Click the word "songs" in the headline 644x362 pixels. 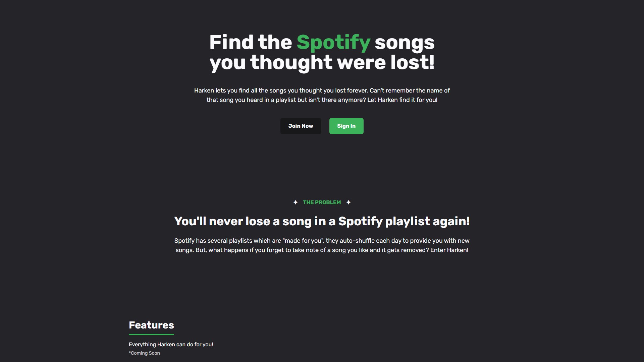coord(405,43)
